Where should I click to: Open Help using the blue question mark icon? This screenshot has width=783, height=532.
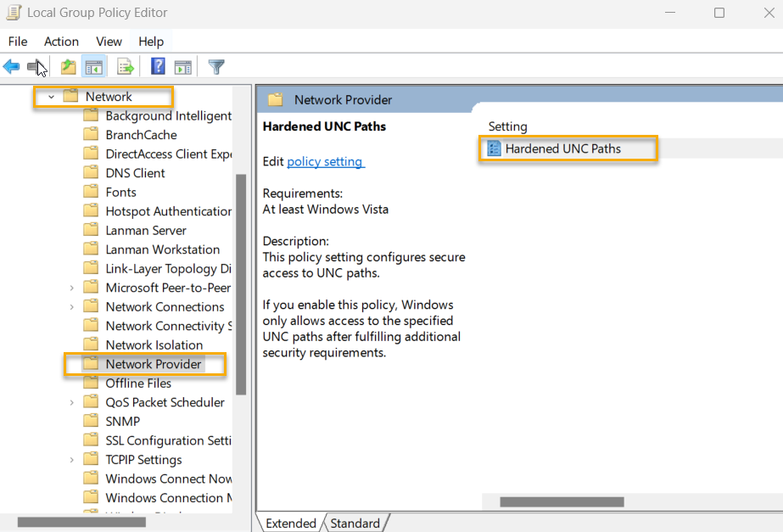point(157,66)
